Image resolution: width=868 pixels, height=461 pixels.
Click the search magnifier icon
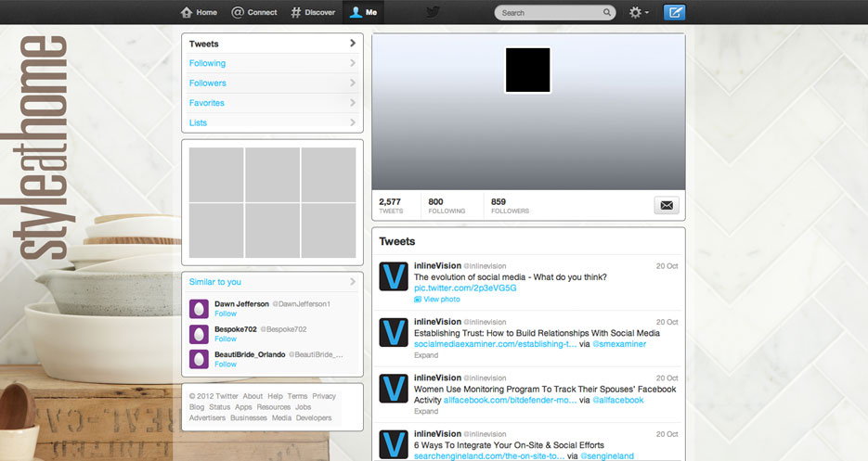607,12
